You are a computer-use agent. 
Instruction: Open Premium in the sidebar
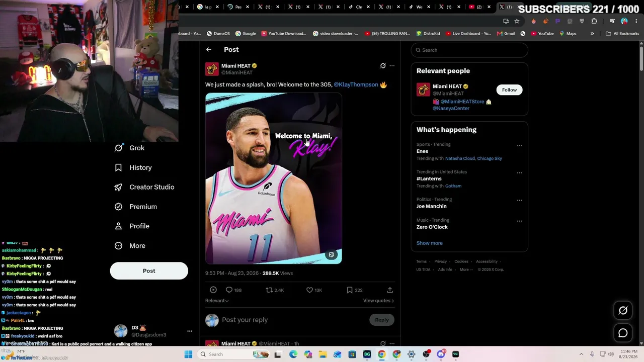point(135,207)
